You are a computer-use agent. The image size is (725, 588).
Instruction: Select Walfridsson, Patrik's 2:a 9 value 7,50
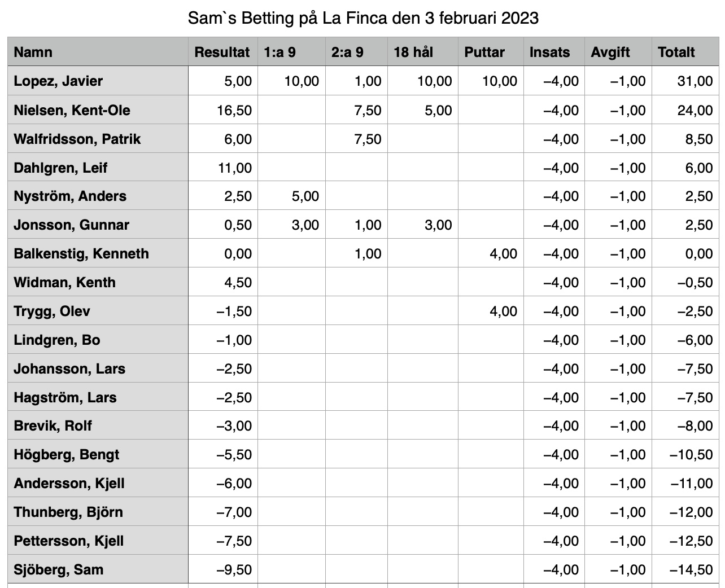coord(356,139)
